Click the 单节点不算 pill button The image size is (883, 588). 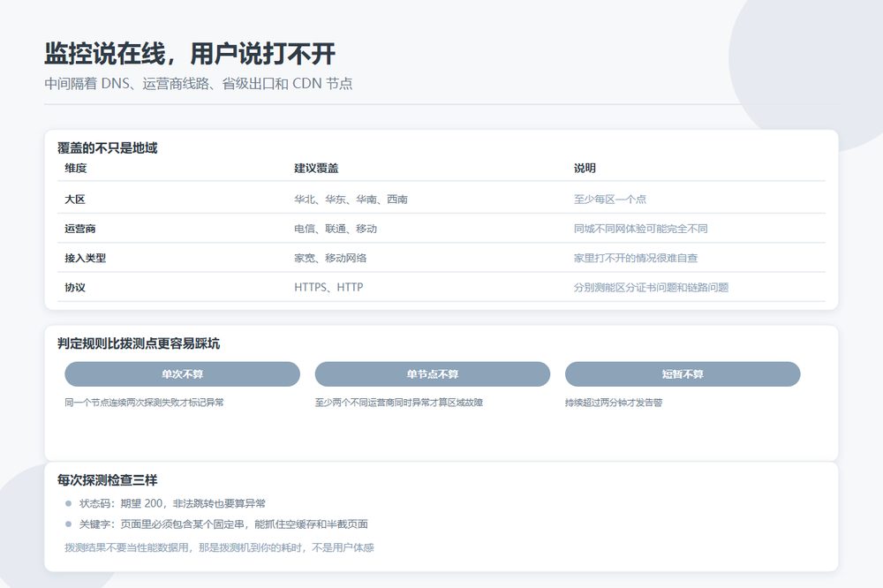[x=432, y=374]
